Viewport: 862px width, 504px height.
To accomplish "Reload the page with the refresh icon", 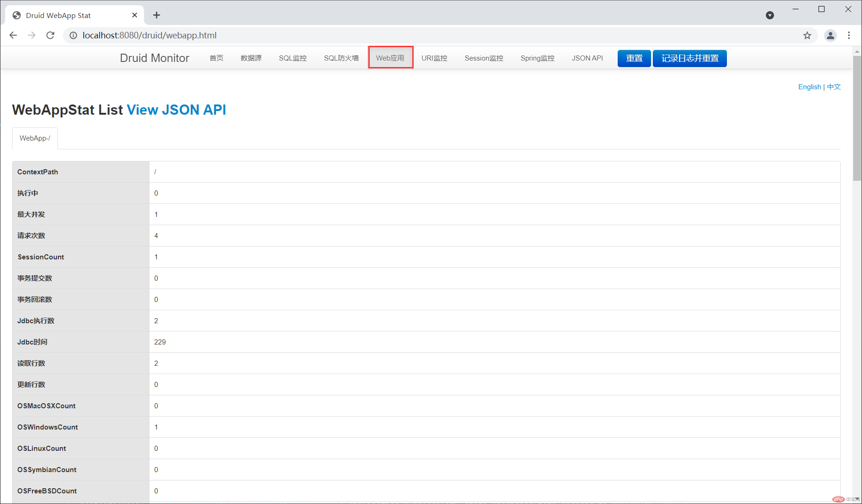I will pyautogui.click(x=50, y=35).
